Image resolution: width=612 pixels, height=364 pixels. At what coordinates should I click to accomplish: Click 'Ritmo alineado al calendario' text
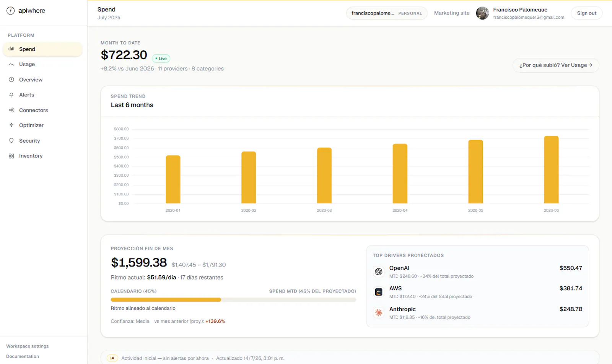coord(143,308)
